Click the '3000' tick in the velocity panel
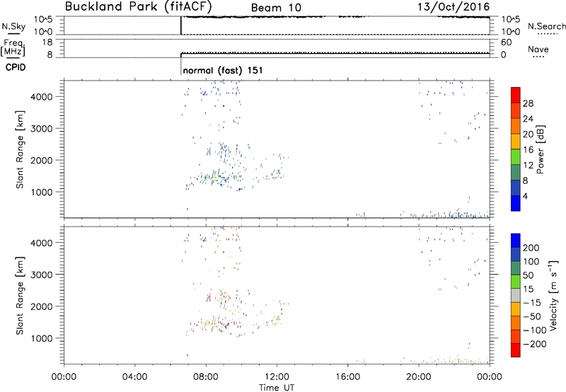Image resolution: width=566 pixels, height=392 pixels. [x=42, y=275]
